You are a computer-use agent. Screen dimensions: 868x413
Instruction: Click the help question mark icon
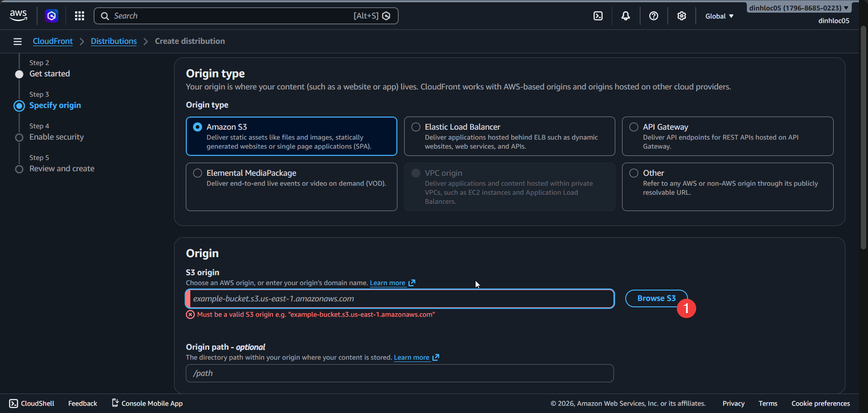pyautogui.click(x=654, y=16)
